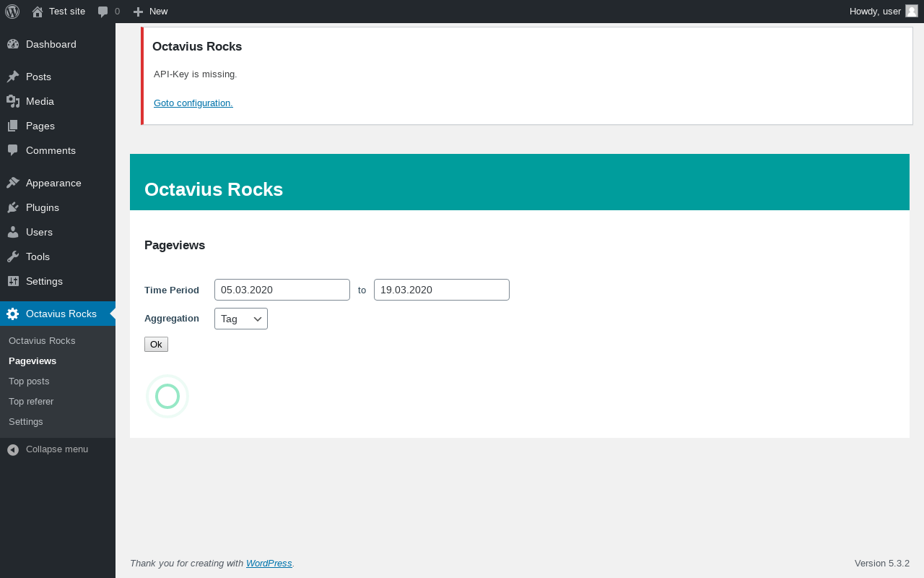Open the Plugins menu
The width and height of the screenshot is (924, 578).
(58, 207)
